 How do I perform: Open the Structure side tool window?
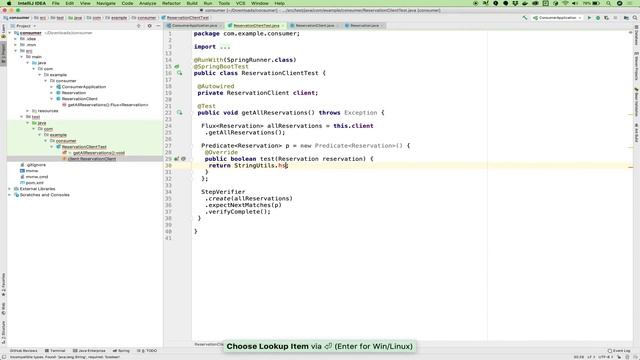pos(4,333)
